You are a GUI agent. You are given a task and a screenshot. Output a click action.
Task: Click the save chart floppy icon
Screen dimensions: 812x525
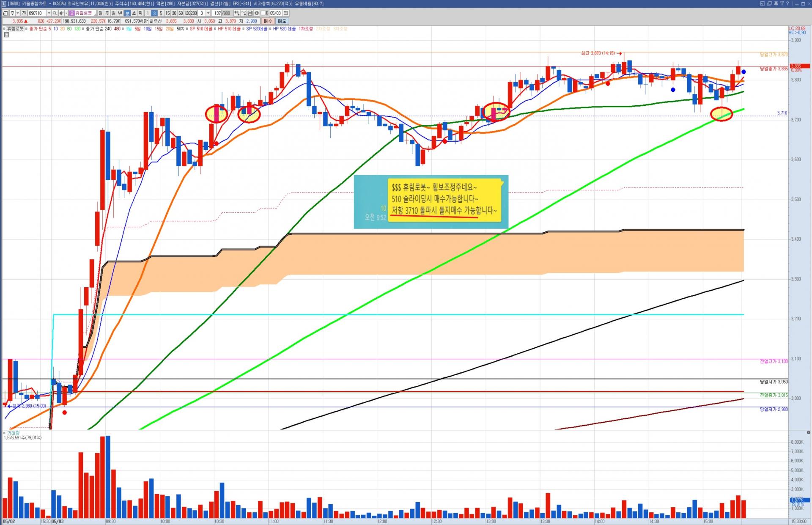click(x=250, y=13)
